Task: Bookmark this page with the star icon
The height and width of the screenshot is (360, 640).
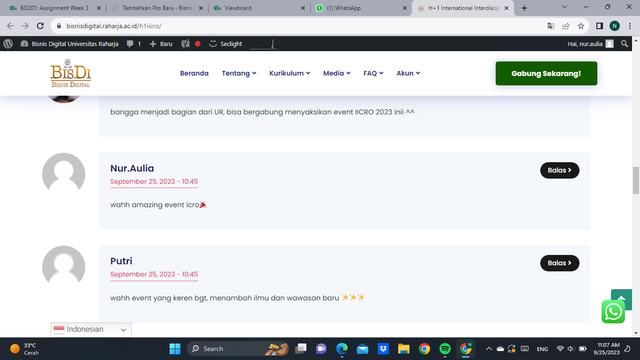Action: tap(581, 26)
